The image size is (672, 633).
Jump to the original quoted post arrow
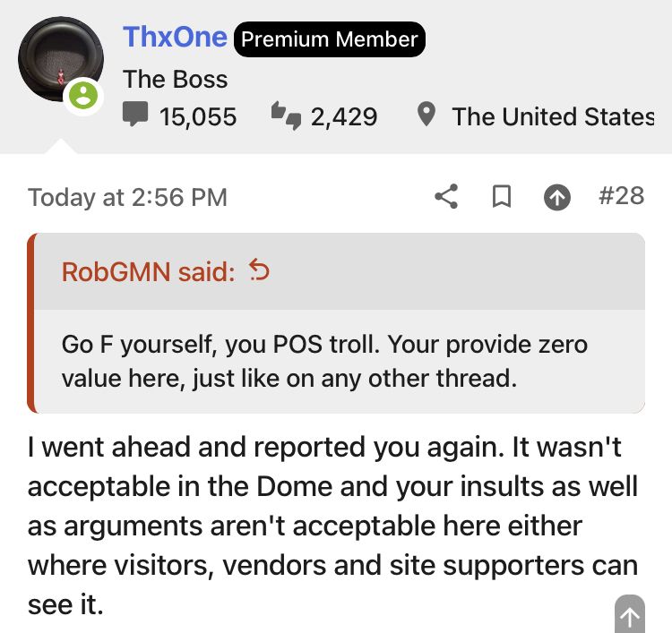click(x=259, y=270)
